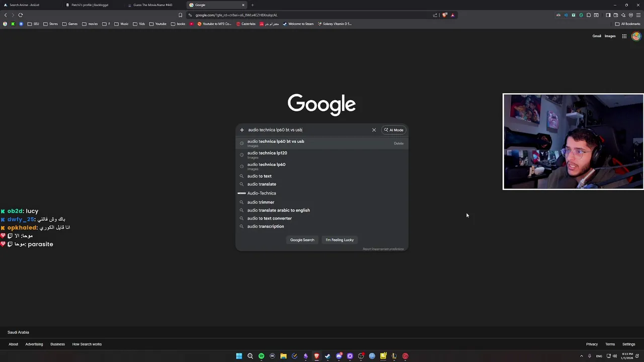This screenshot has height=362, width=644.
Task: Delete the first history suggestion
Action: coord(398,143)
